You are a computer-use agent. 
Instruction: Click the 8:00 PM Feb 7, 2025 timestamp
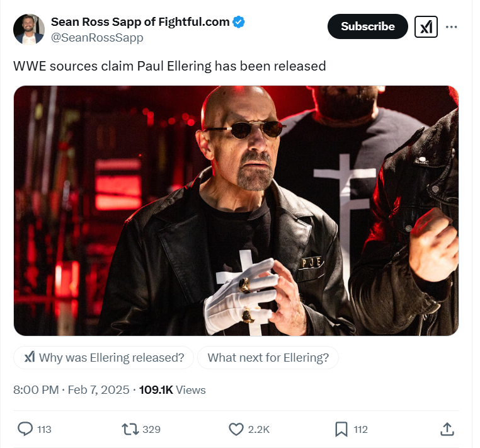[x=71, y=390]
